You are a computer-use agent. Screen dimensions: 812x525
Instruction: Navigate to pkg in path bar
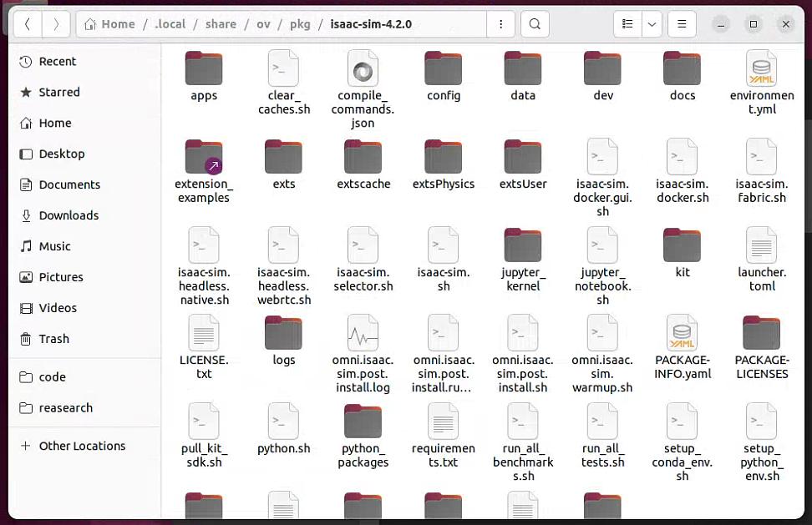point(300,24)
